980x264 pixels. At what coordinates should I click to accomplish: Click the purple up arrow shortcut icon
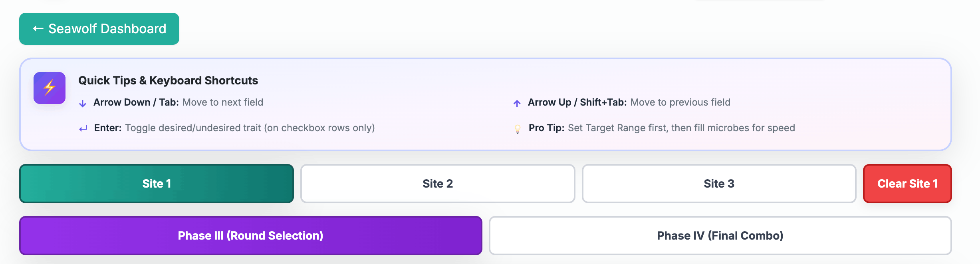coord(517,103)
